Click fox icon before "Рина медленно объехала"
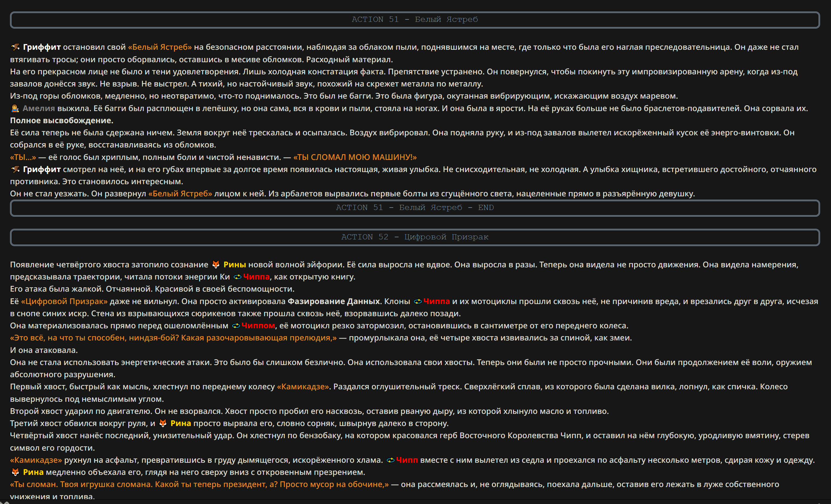Screen dimensions: 831x504 (15, 472)
